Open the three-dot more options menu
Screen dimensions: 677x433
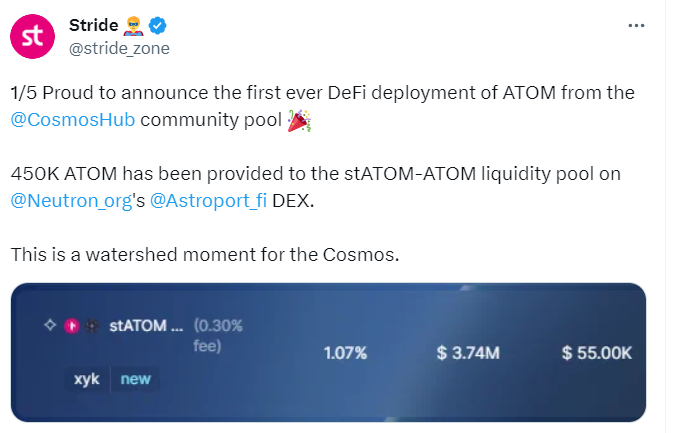tap(636, 26)
